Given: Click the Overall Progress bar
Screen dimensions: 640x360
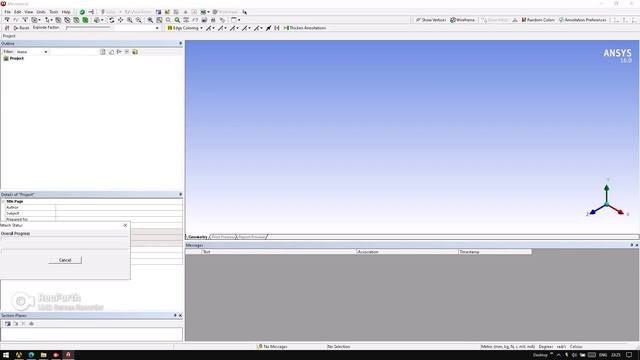Looking at the screenshot, I should tap(64, 242).
